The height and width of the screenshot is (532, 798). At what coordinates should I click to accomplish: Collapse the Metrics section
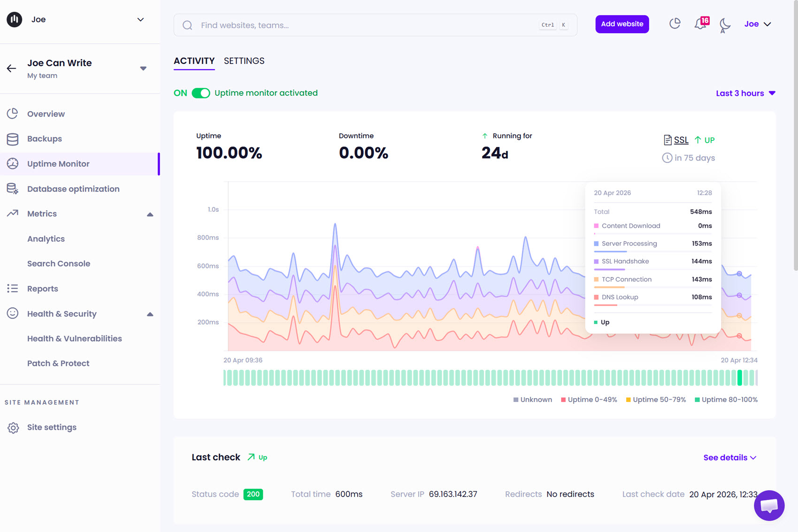[x=150, y=214]
